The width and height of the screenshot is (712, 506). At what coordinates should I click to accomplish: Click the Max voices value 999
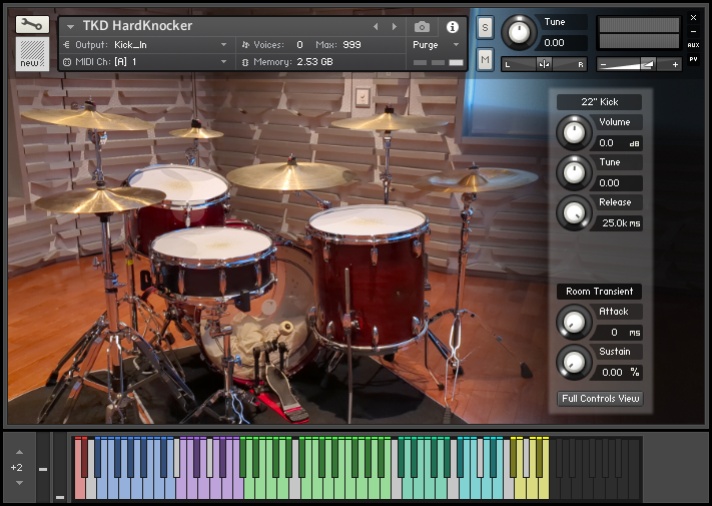(x=351, y=45)
